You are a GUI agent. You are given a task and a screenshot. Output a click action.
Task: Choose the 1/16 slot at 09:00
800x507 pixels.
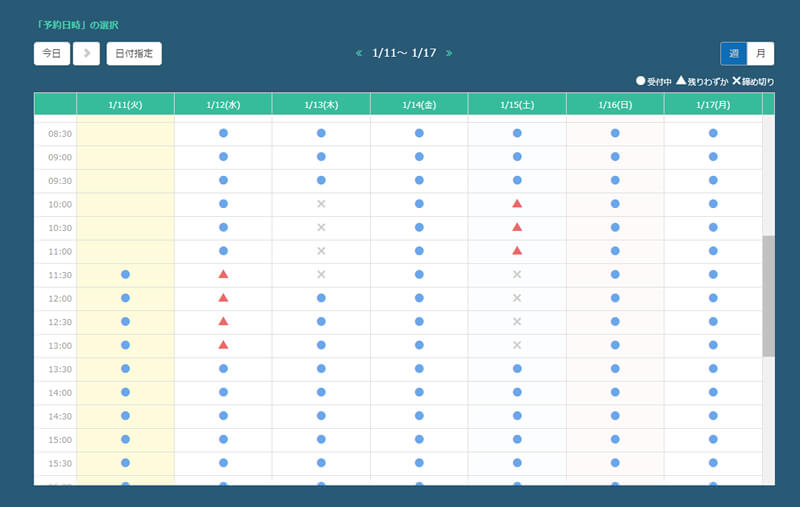click(x=615, y=156)
